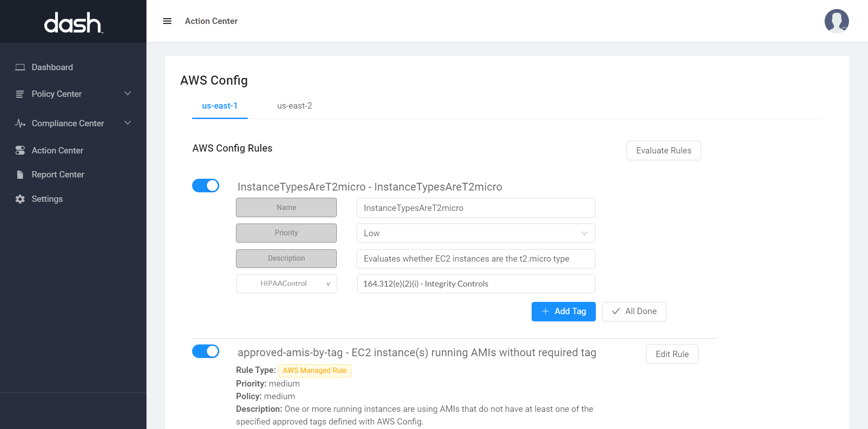Open the Priority Low dropdown
This screenshot has width=868, height=429.
476,234
